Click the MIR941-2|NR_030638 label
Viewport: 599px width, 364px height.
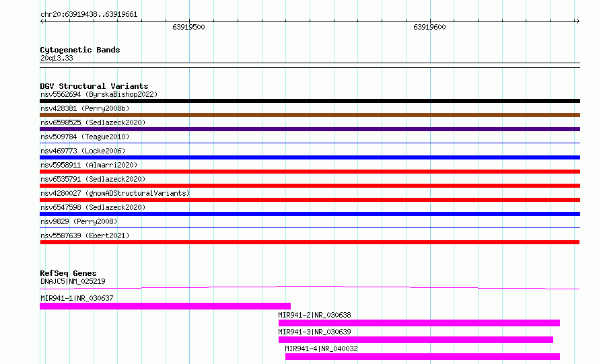(314, 315)
